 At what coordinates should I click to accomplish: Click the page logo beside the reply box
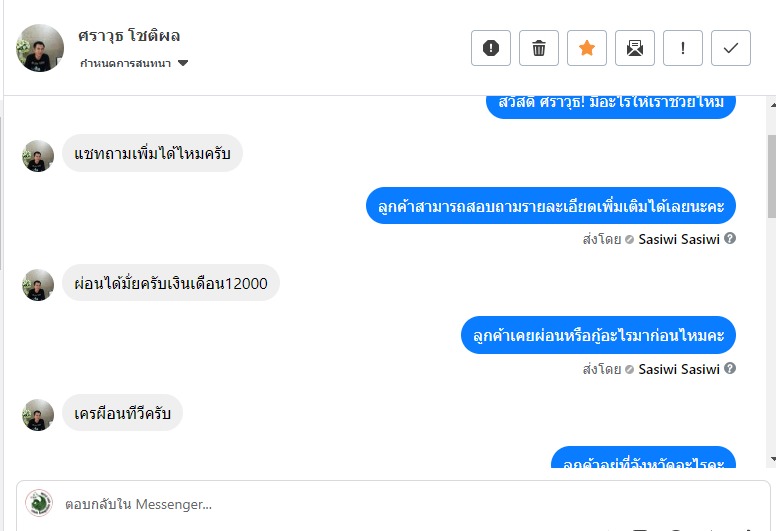click(39, 503)
